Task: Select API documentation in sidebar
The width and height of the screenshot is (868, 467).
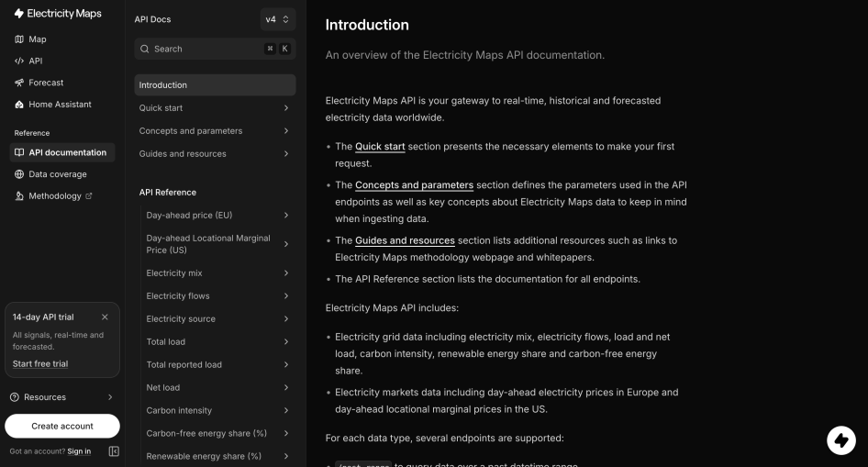Action: tap(62, 152)
